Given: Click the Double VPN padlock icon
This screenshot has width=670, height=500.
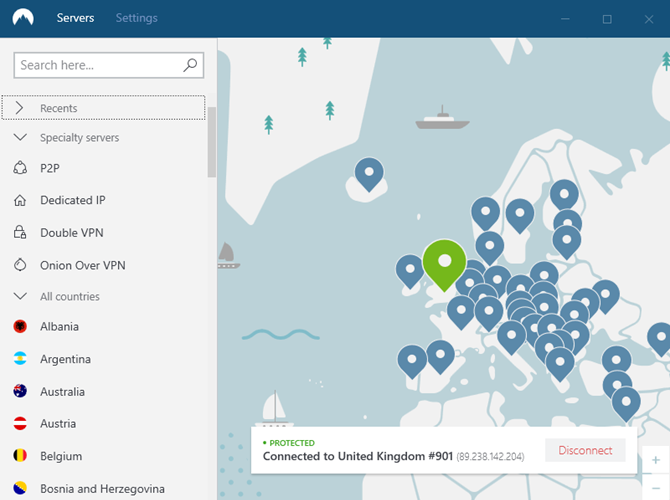Looking at the screenshot, I should tap(20, 232).
